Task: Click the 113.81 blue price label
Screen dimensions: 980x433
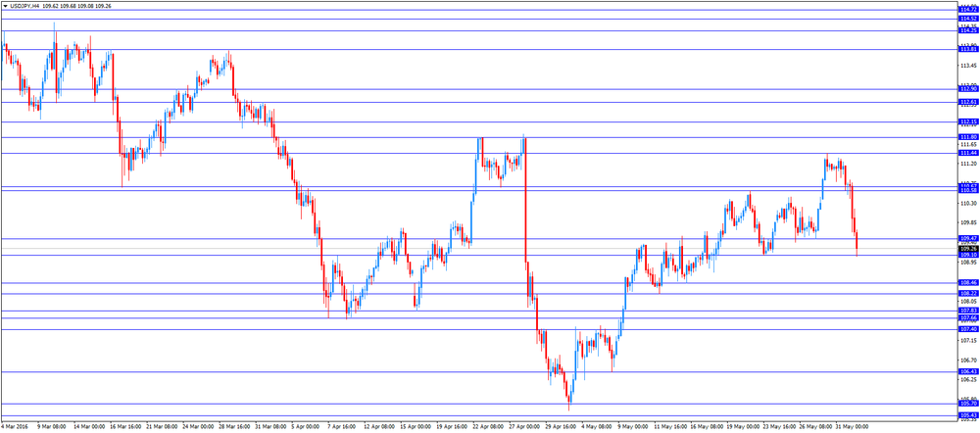Action: point(968,49)
